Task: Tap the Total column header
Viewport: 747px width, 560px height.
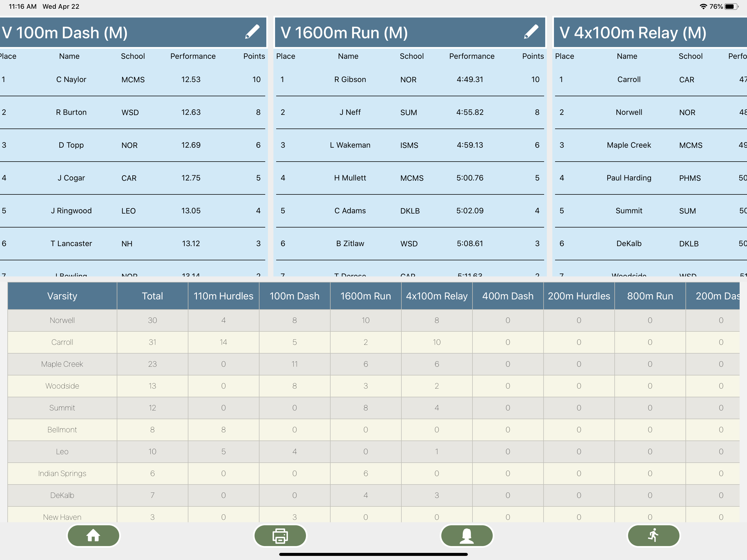Action: tap(152, 296)
